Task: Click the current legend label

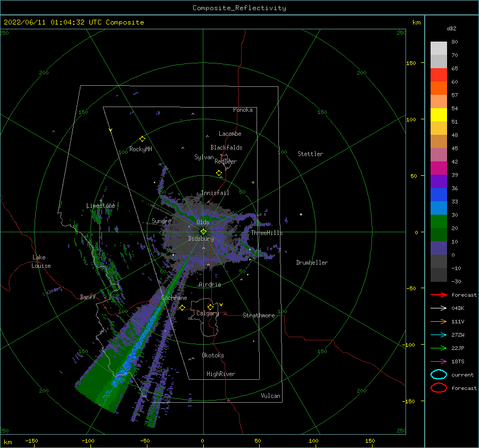Action: 463,375
